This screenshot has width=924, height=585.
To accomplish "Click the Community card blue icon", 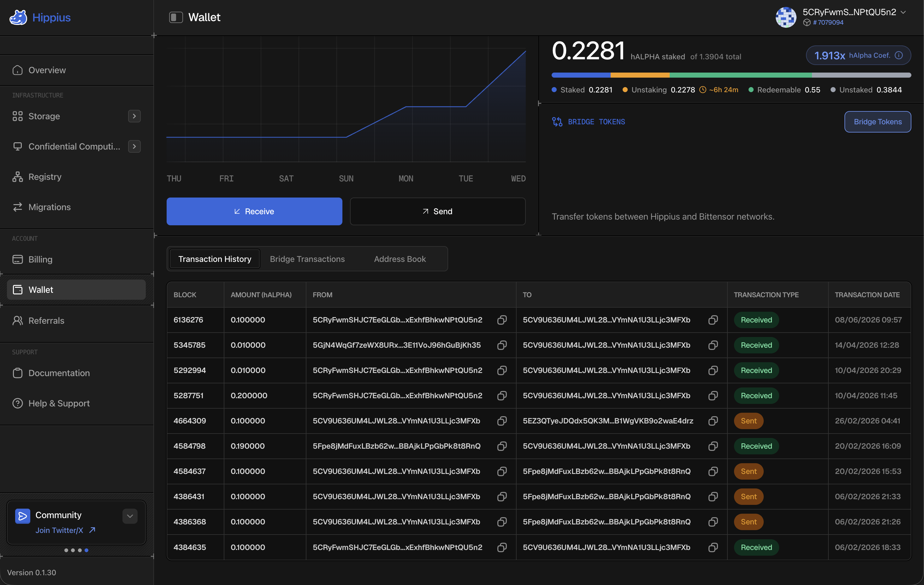I will click(23, 516).
